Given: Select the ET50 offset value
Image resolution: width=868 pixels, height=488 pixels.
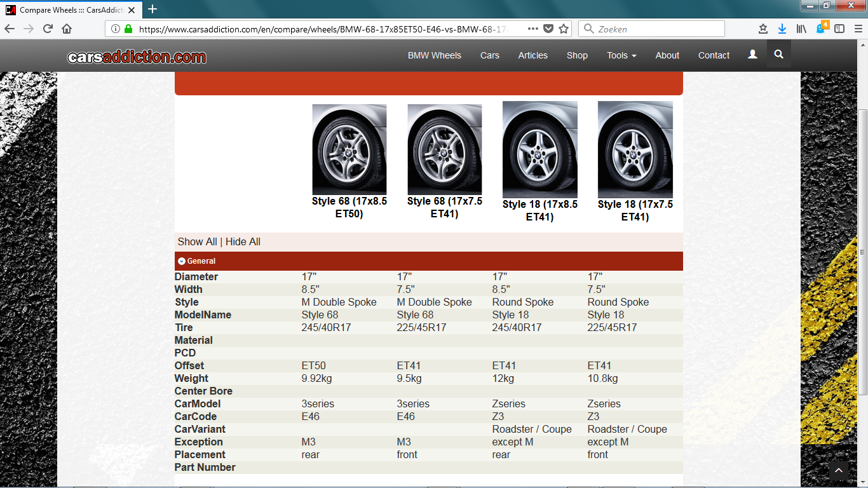Looking at the screenshot, I should point(314,365).
